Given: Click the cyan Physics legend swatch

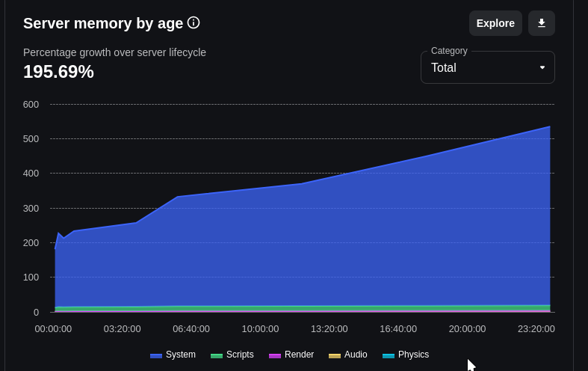Looking at the screenshot, I should tap(388, 355).
